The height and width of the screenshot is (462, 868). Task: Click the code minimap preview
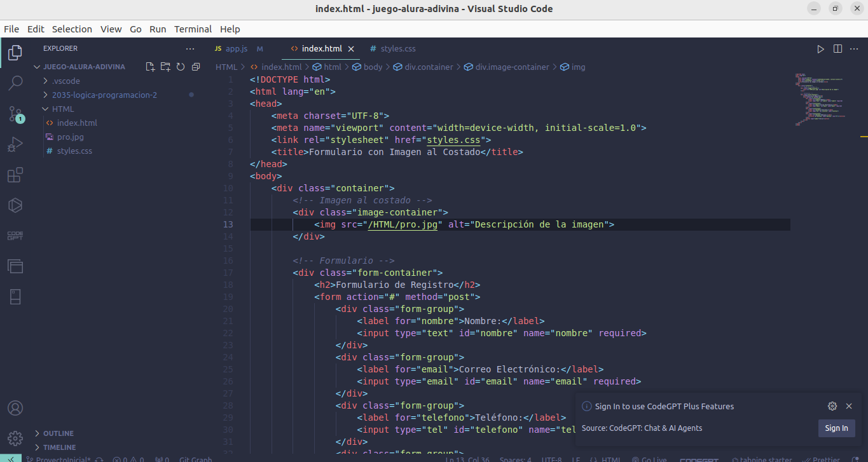[820, 99]
